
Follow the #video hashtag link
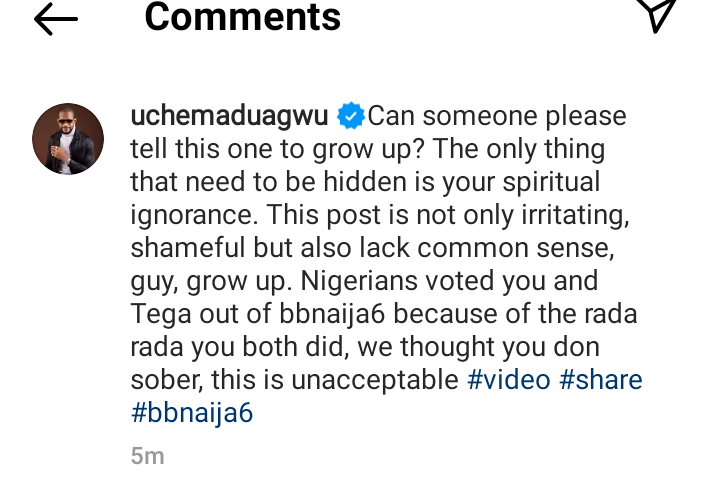pyautogui.click(x=508, y=380)
